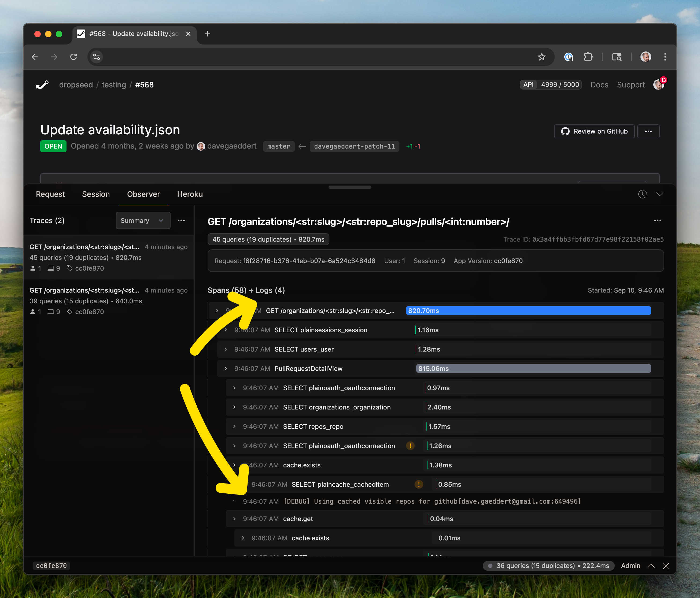This screenshot has height=598, width=700.
Task: Click the browser forward arrow
Action: 54,57
